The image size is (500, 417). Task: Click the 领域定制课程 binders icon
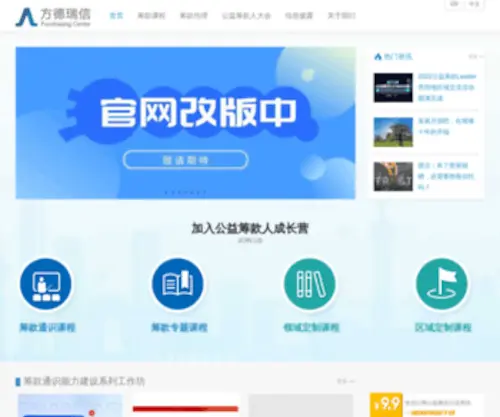coord(310,284)
